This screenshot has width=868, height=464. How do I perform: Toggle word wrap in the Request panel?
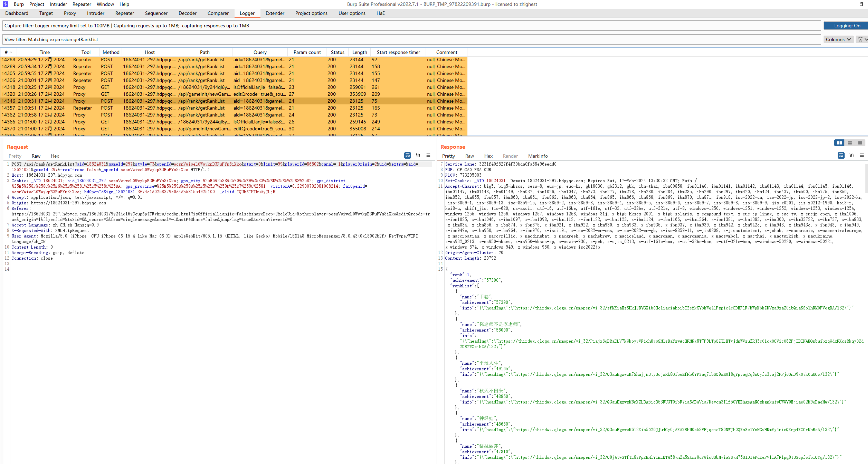407,155
